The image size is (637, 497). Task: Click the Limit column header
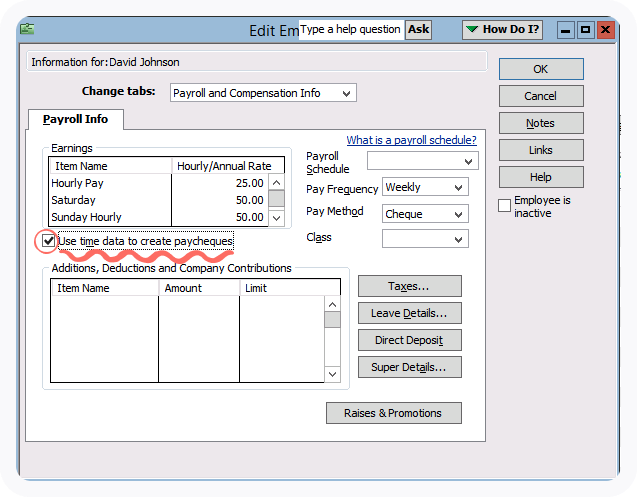coord(290,288)
